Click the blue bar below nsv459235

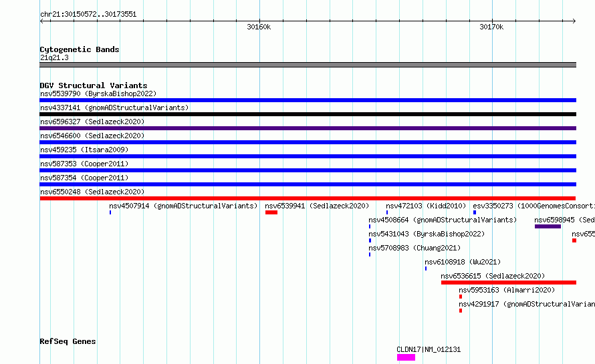pyautogui.click(x=308, y=156)
